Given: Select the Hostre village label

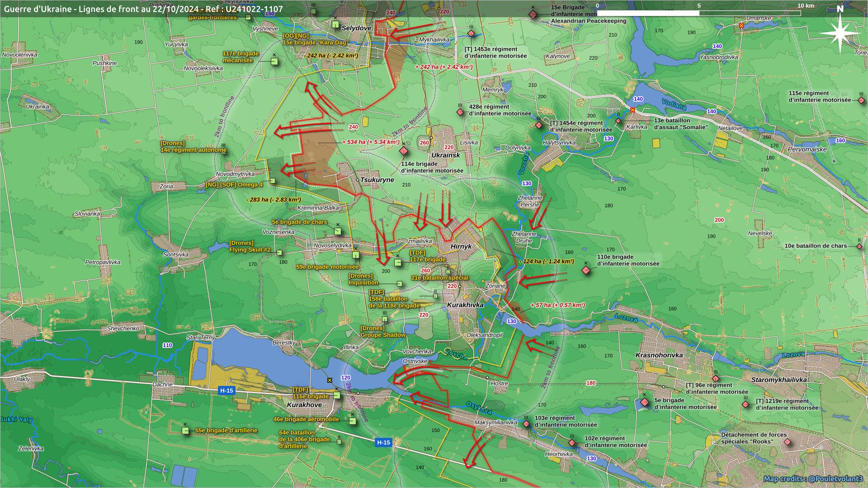Looking at the screenshot, I should click(500, 384).
